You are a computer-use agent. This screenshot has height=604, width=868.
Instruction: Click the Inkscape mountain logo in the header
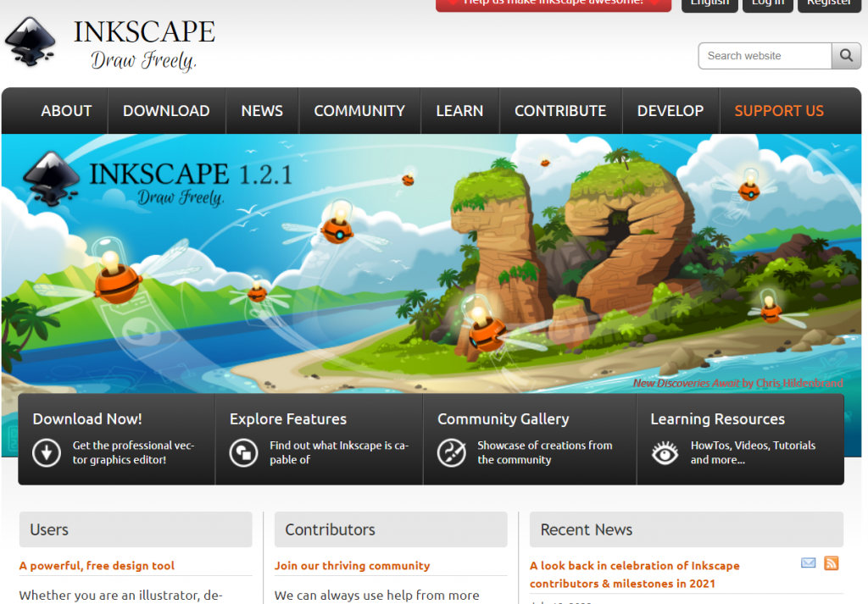30,42
